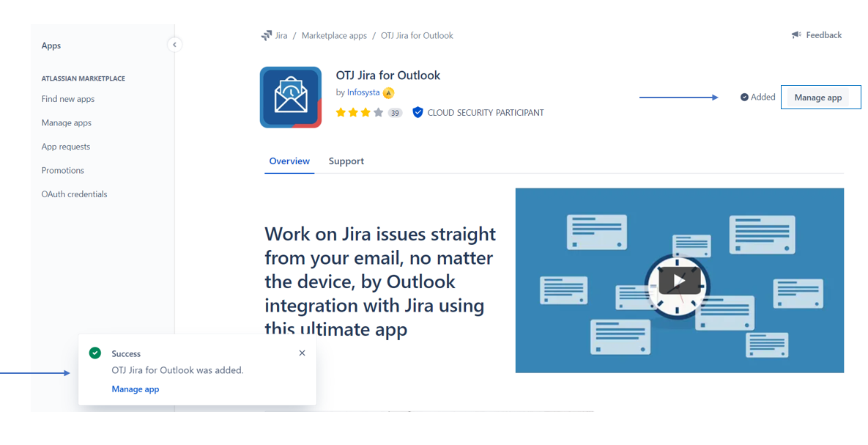Switch to the Overview tab

pyautogui.click(x=289, y=161)
